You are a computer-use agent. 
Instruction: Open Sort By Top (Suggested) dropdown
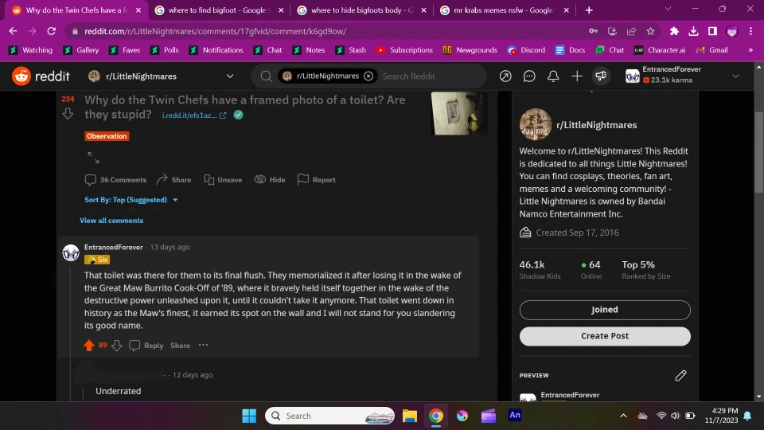[131, 200]
